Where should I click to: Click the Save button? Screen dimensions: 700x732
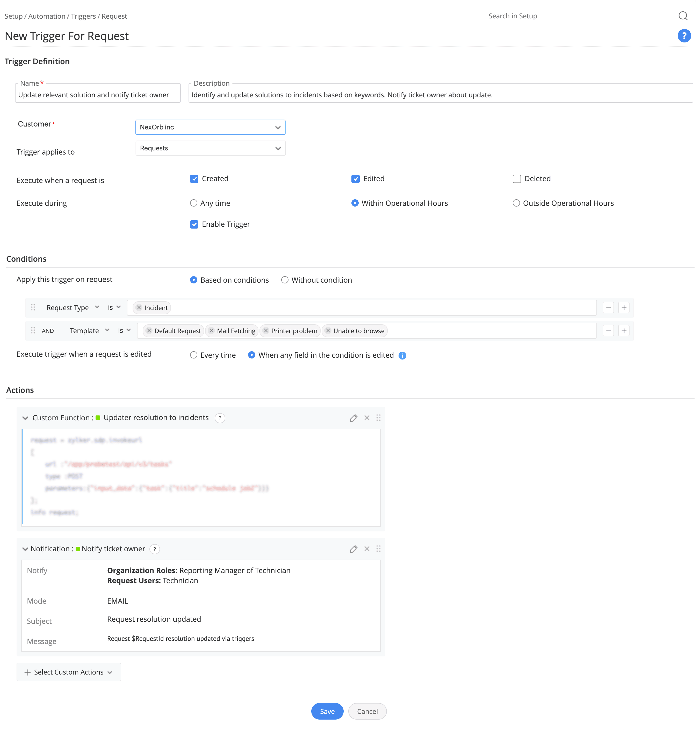click(x=327, y=711)
